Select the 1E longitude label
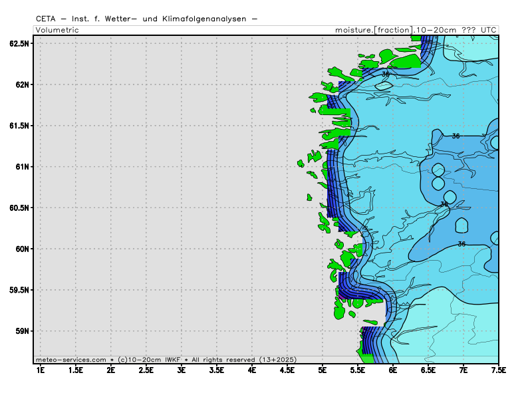Screen dimensions: 532x399 (40, 369)
